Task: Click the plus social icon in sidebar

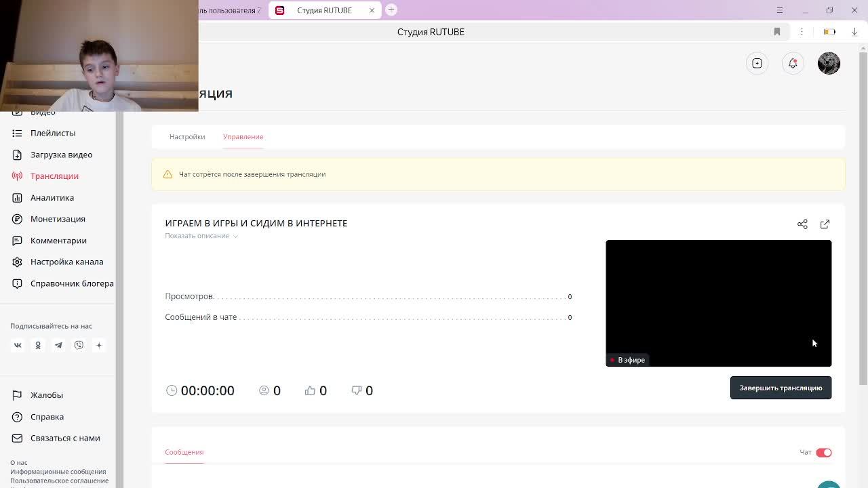Action: click(x=99, y=345)
